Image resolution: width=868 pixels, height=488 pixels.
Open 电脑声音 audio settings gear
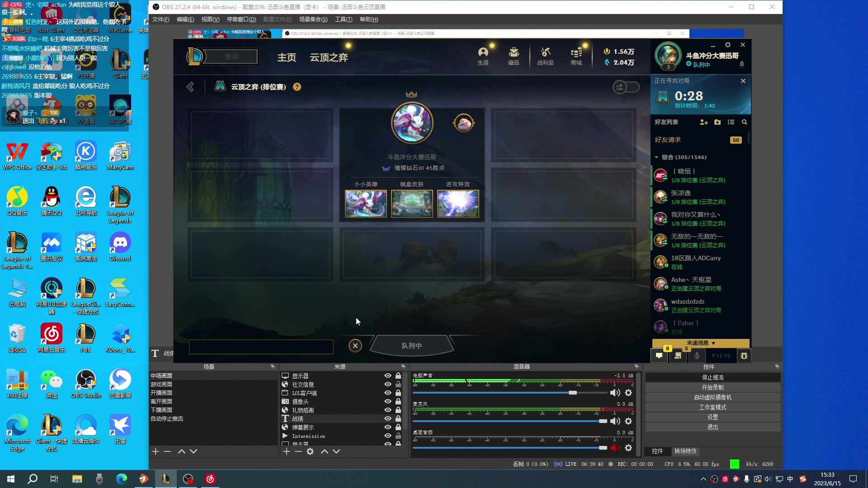tap(628, 393)
